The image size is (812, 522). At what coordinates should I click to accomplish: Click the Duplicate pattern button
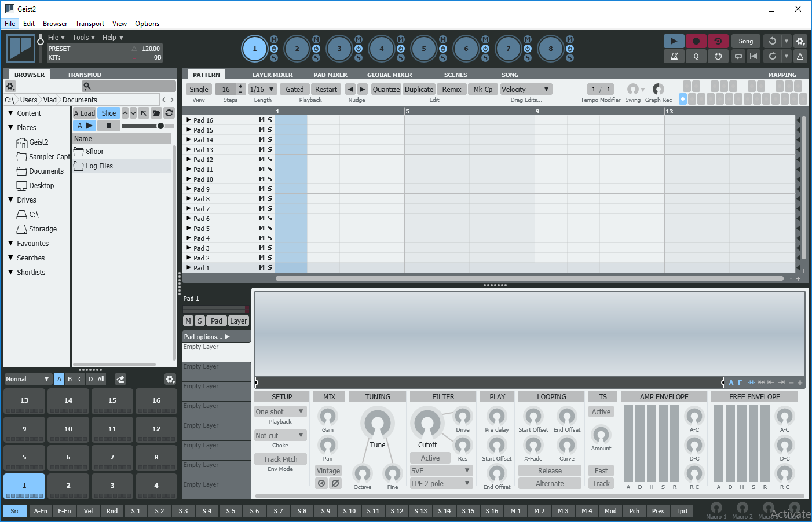(419, 89)
